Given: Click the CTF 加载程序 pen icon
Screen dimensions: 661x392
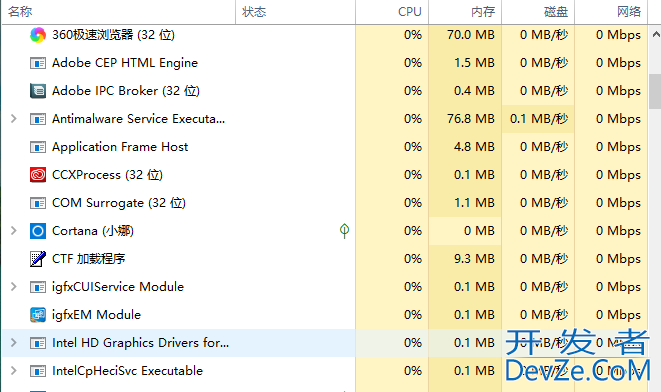Looking at the screenshot, I should tap(38, 259).
